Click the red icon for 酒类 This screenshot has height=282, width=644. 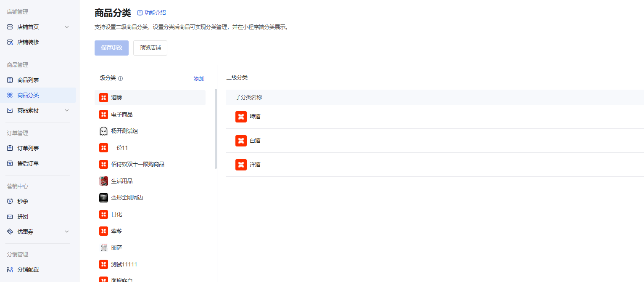point(103,98)
